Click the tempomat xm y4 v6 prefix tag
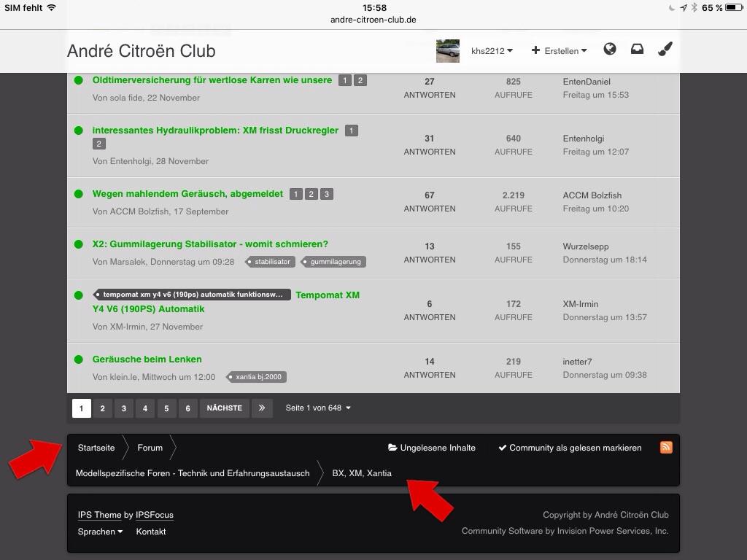 pyautogui.click(x=192, y=295)
